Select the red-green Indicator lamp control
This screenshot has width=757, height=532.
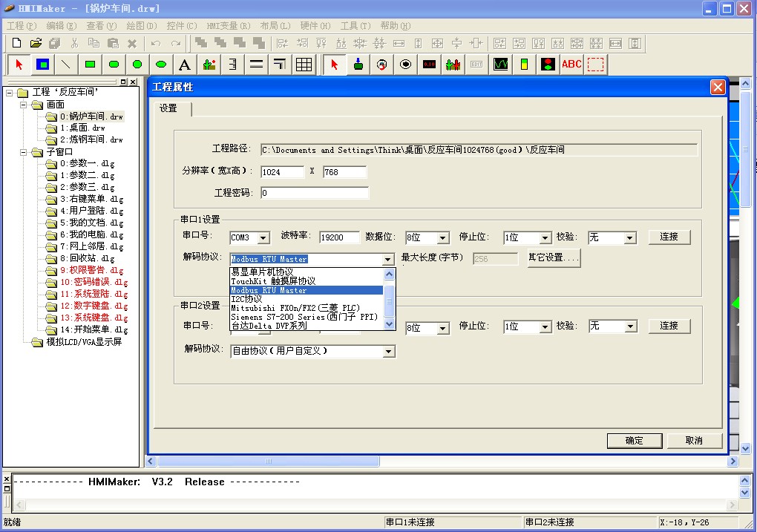548,65
